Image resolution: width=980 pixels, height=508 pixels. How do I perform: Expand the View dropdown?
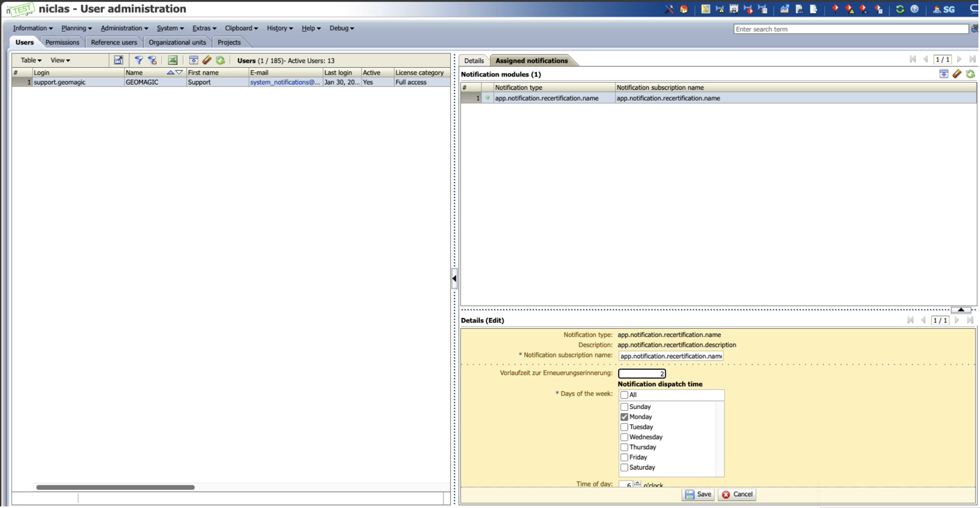coord(60,60)
